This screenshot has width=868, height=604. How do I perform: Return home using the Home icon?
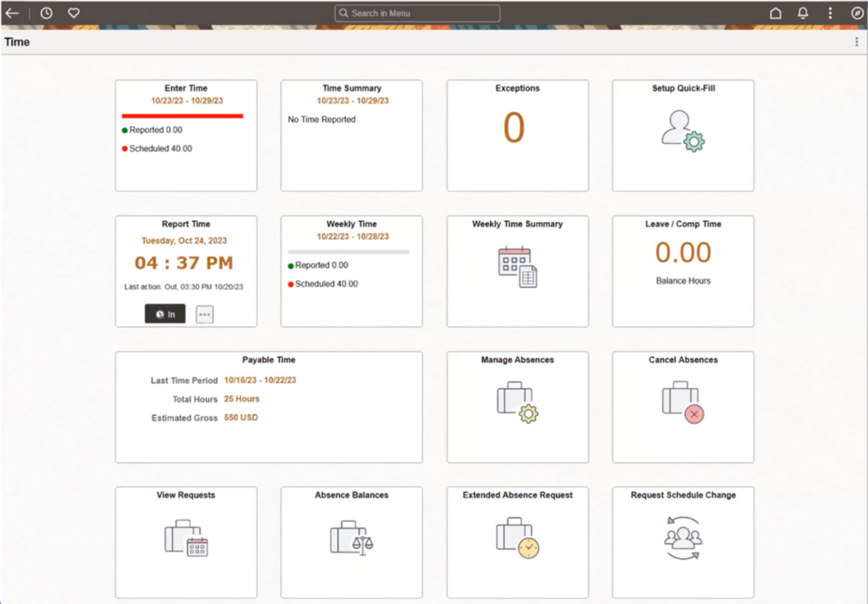pos(775,13)
